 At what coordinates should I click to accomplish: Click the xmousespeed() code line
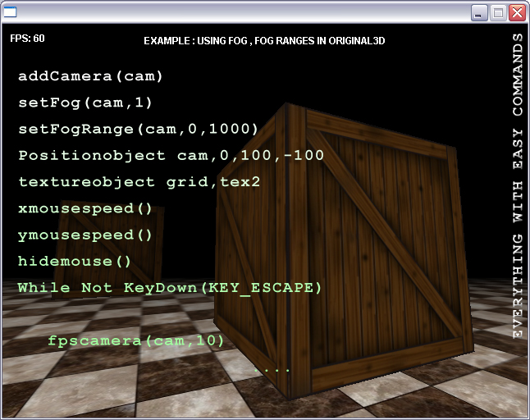pos(85,208)
